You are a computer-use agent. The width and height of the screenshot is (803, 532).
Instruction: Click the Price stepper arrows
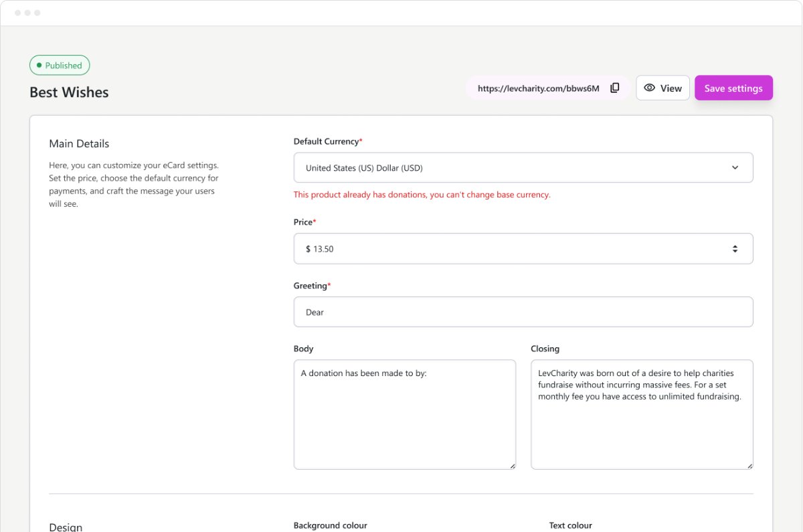click(735, 248)
